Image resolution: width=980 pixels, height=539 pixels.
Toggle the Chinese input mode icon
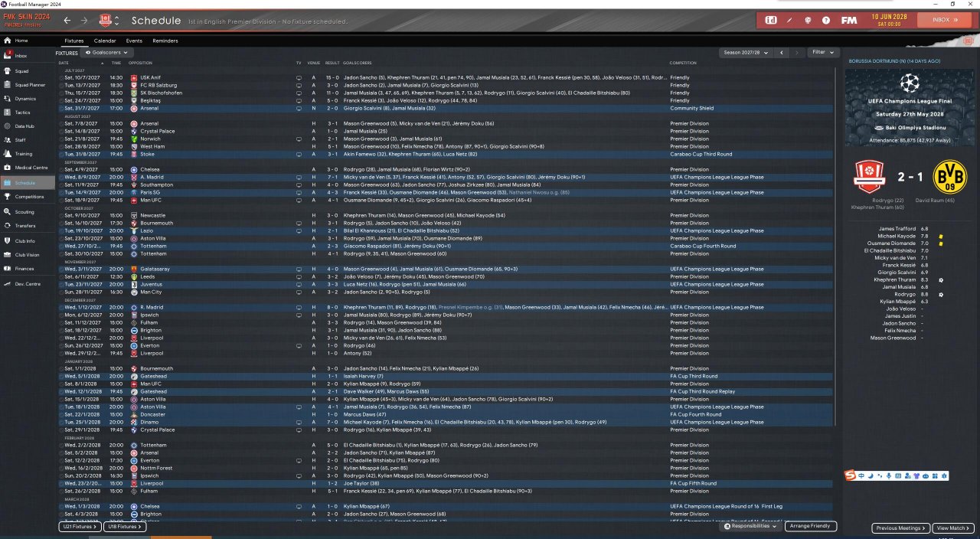[862, 476]
